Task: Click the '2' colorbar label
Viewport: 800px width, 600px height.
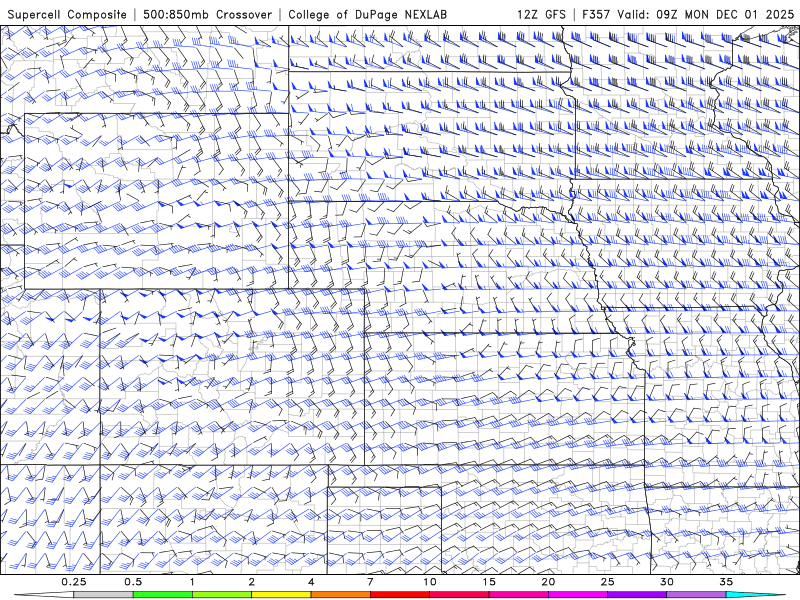Action: (x=252, y=582)
